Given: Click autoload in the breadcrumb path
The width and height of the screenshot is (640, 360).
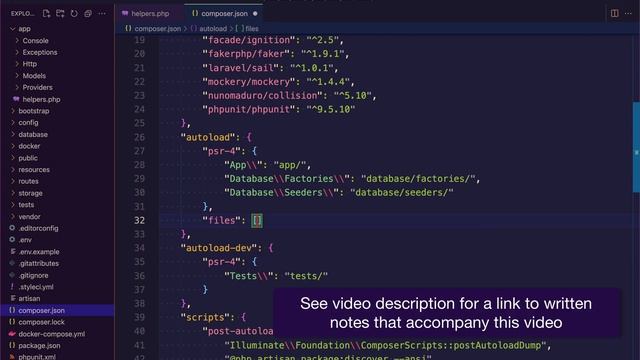Looking at the screenshot, I should [x=213, y=29].
